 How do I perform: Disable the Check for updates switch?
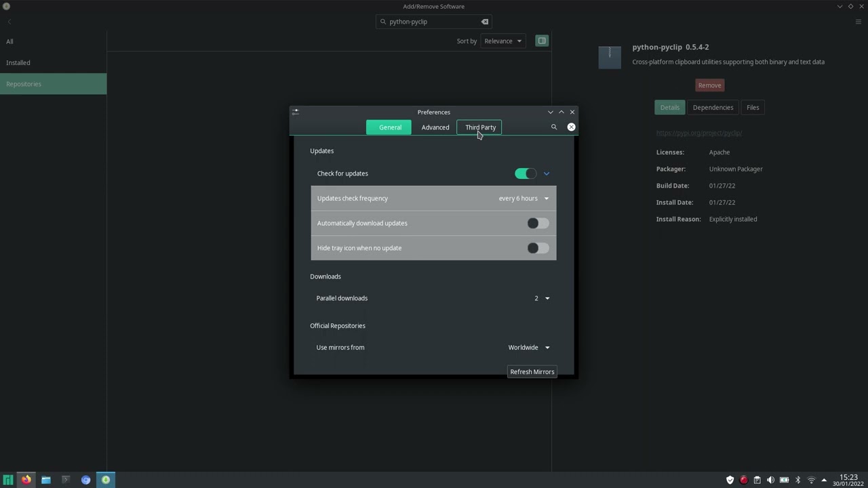click(x=526, y=174)
